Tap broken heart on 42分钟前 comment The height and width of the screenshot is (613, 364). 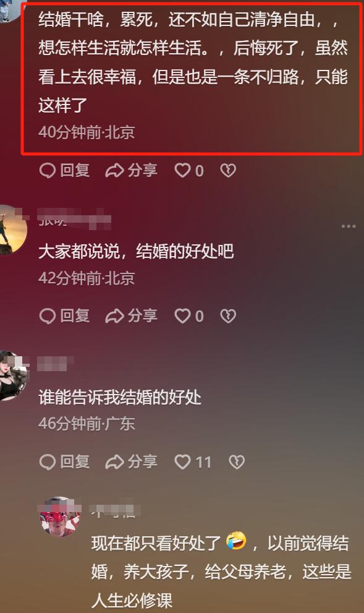(228, 316)
